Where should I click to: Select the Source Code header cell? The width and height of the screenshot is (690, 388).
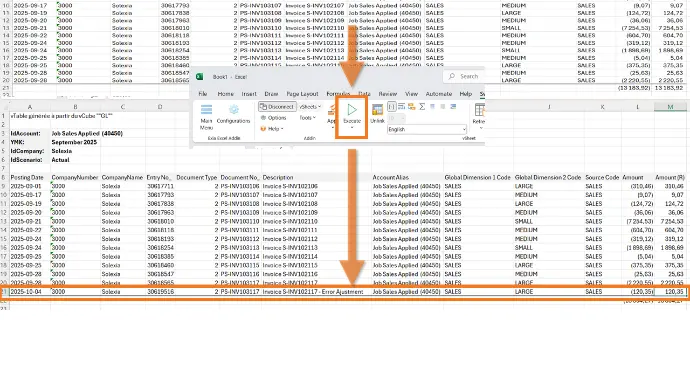(x=602, y=177)
